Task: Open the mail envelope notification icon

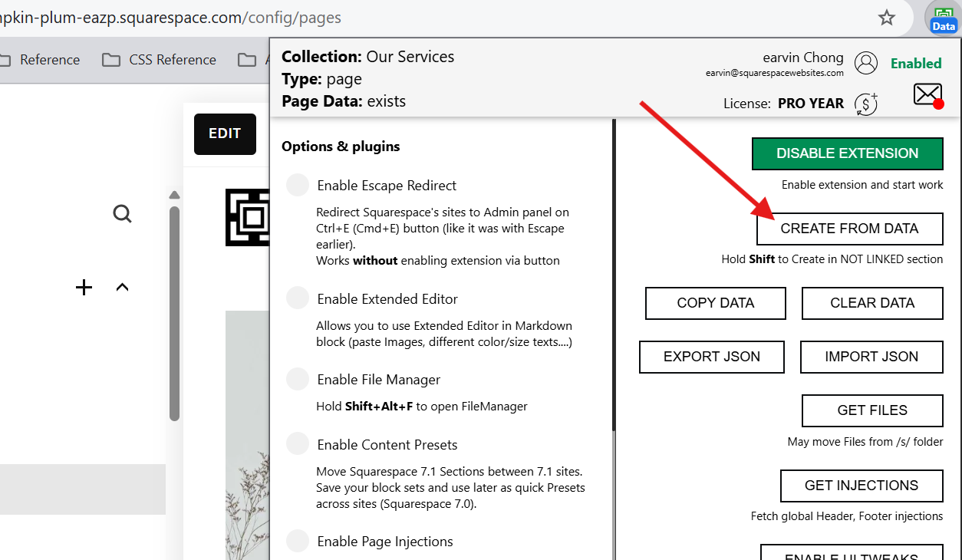Action: 928,95
